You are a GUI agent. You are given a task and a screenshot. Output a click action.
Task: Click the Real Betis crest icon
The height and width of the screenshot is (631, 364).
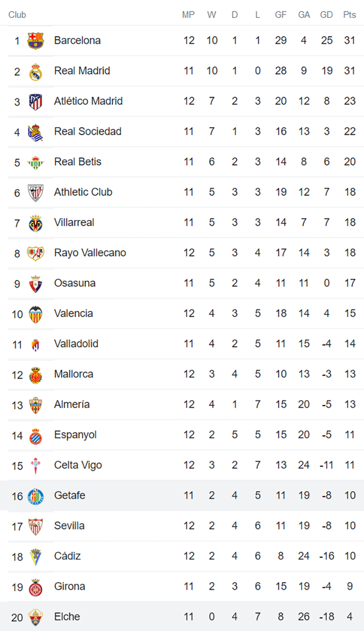coord(35,162)
